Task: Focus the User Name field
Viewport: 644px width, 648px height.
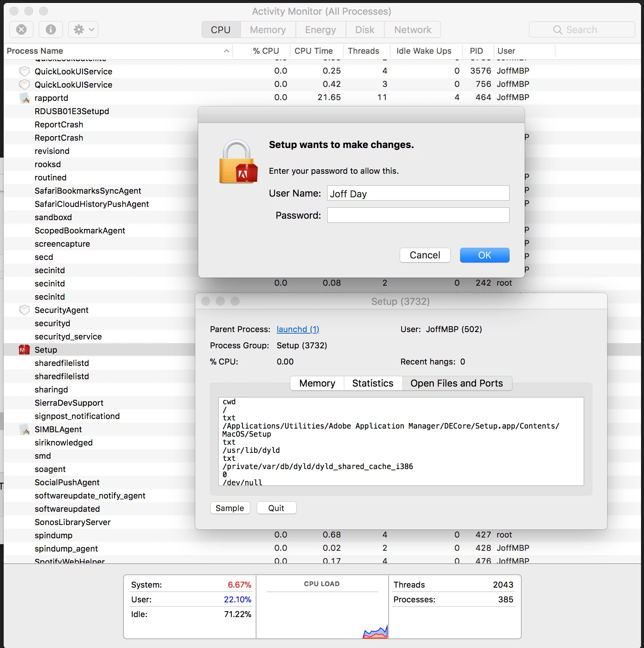Action: tap(418, 193)
